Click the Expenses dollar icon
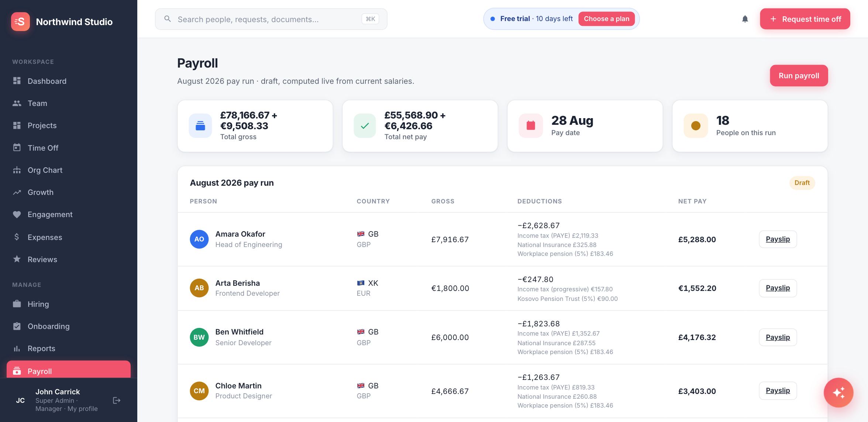The image size is (868, 422). (17, 237)
